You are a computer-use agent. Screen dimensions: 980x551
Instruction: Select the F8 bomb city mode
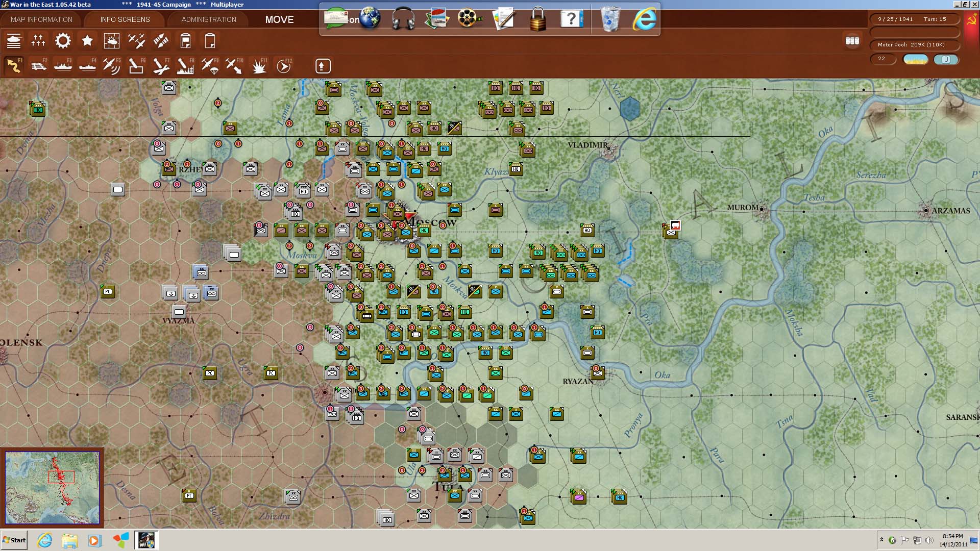click(x=185, y=66)
